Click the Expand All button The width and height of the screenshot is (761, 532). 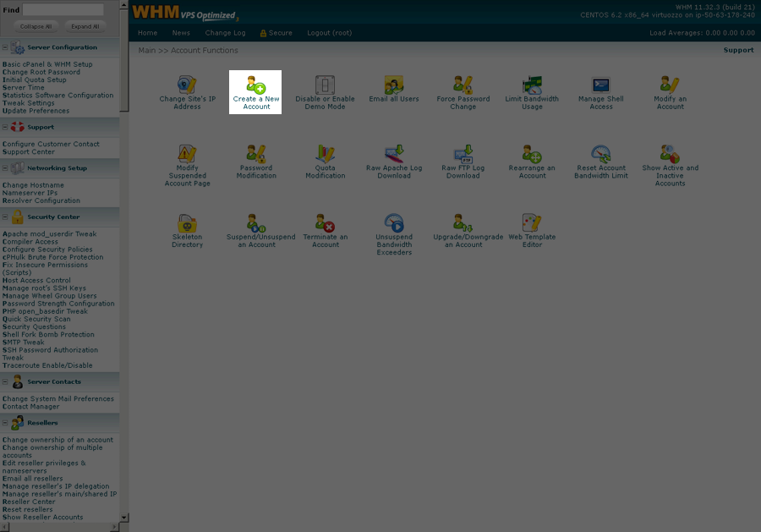pyautogui.click(x=85, y=27)
